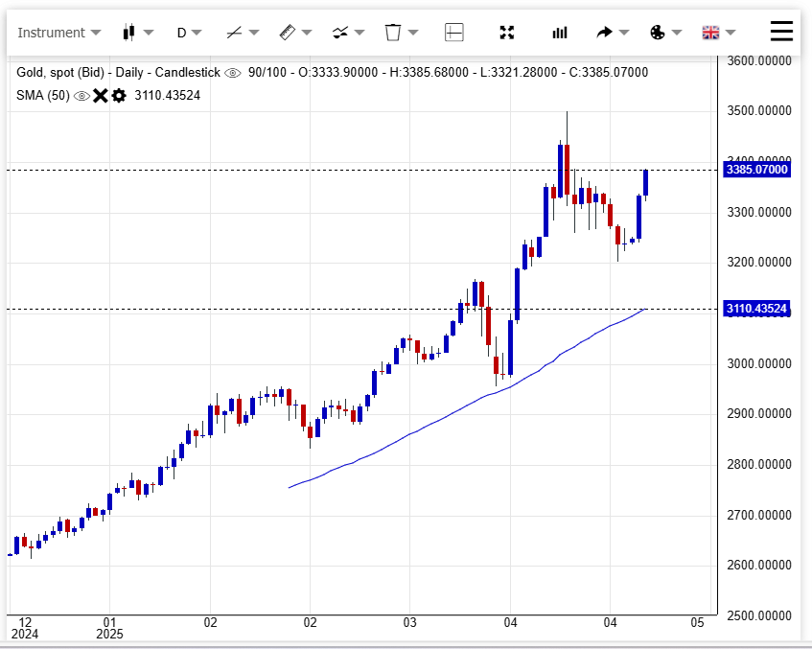Toggle the crosshair layout icon

tap(453, 33)
